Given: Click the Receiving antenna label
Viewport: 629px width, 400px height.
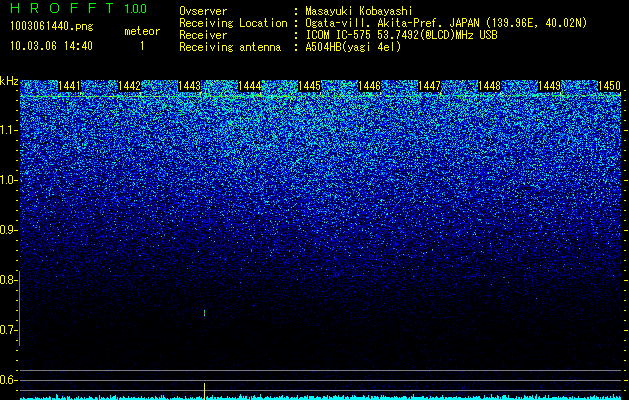Looking at the screenshot, I should 230,47.
